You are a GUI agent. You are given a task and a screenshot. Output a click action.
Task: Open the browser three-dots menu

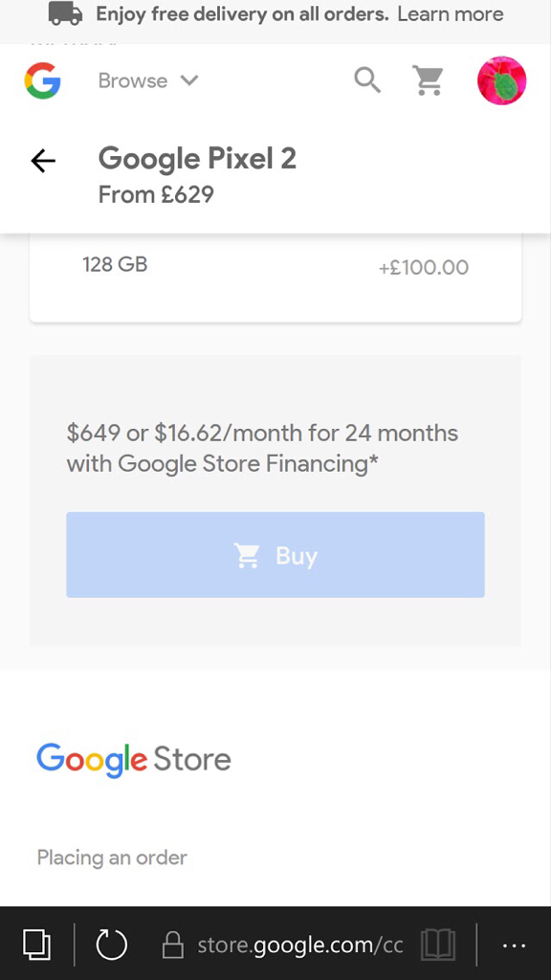514,946
